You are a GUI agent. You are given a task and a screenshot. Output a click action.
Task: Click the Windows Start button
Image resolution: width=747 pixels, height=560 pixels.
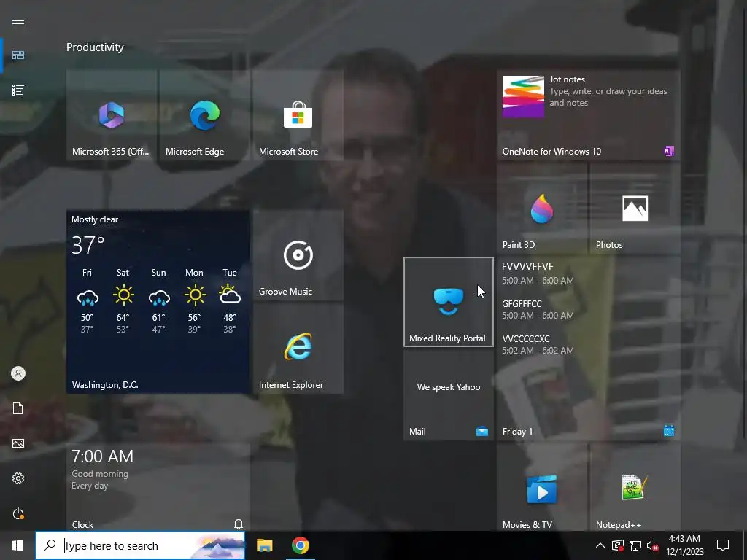(x=18, y=545)
